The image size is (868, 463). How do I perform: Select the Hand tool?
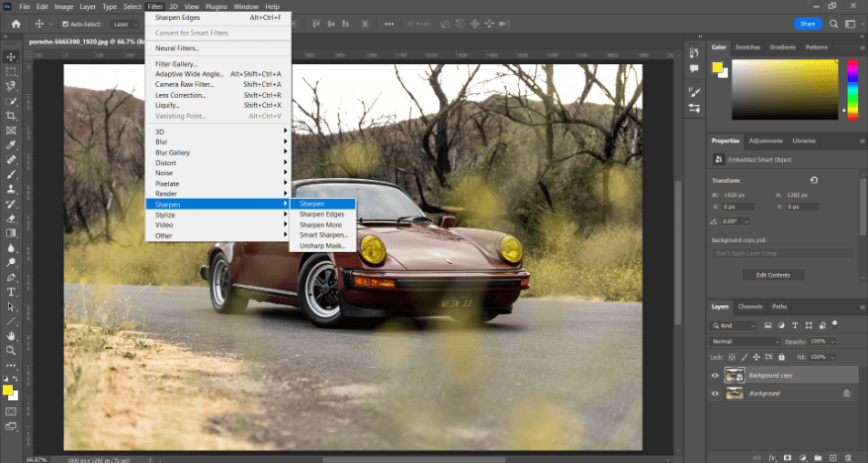pyautogui.click(x=11, y=336)
